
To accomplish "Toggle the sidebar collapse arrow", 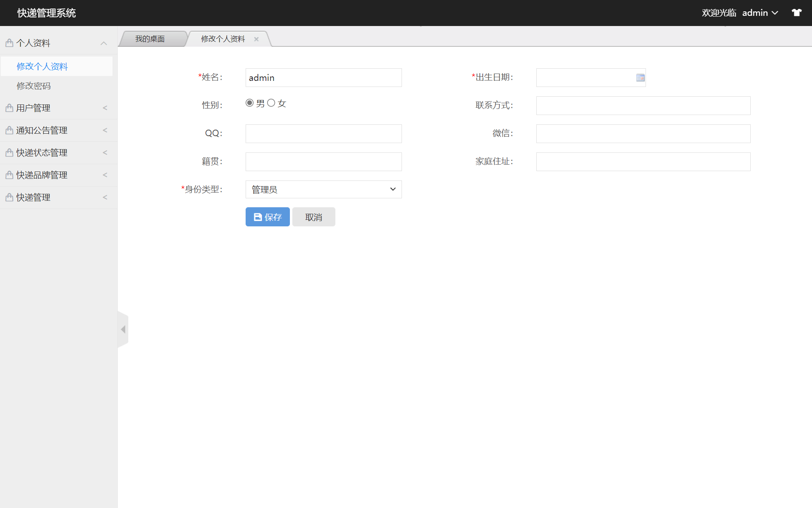I will pyautogui.click(x=123, y=329).
